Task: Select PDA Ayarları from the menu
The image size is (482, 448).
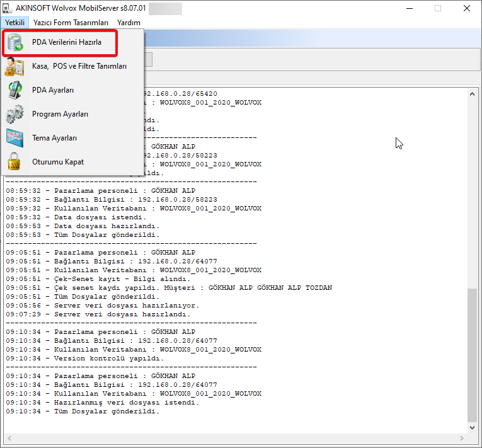Action: point(72,90)
